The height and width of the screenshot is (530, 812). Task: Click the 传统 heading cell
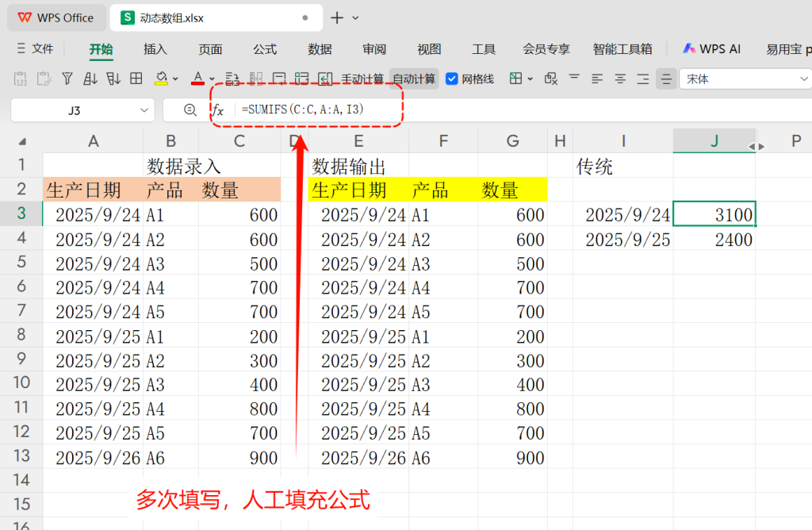pos(623,167)
